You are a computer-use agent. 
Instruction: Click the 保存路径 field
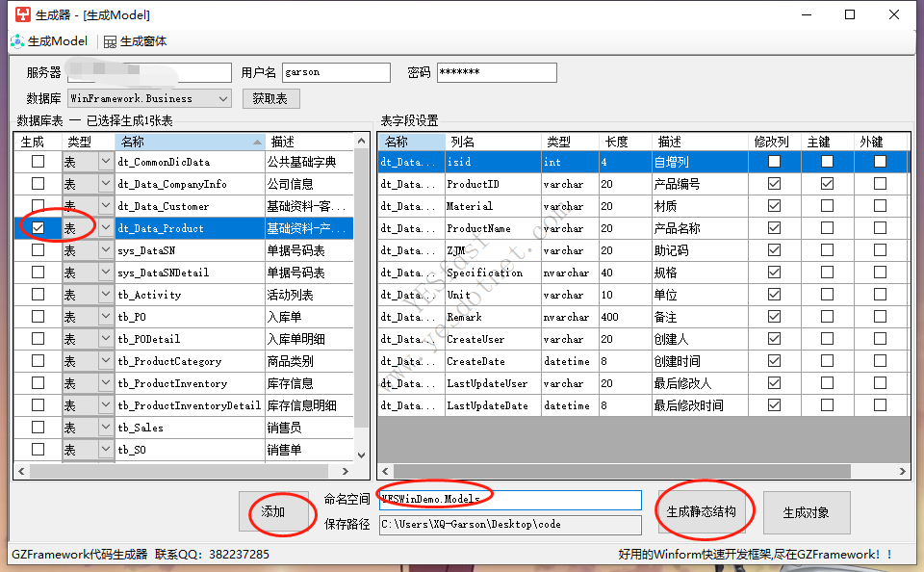(510, 524)
